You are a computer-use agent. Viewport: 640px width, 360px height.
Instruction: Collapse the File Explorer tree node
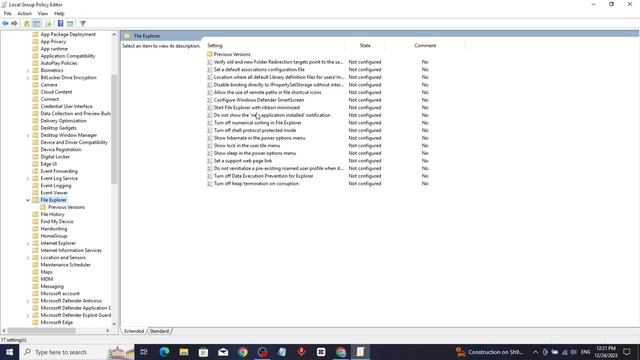point(28,200)
